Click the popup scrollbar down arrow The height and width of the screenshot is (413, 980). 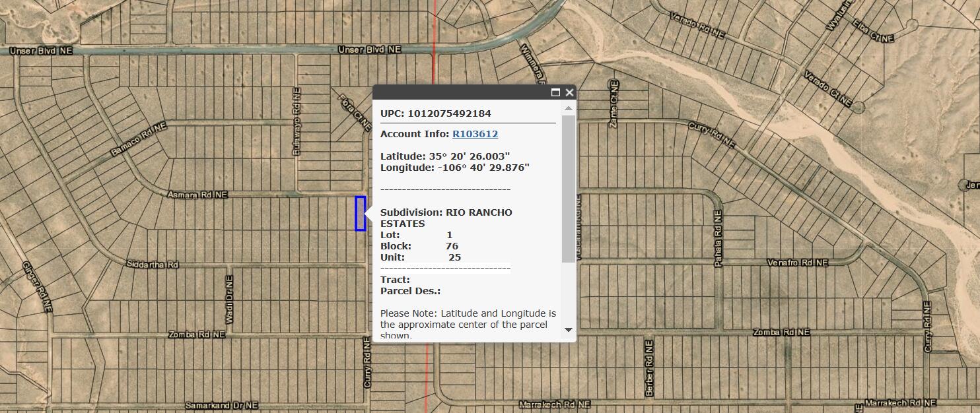[x=568, y=329]
